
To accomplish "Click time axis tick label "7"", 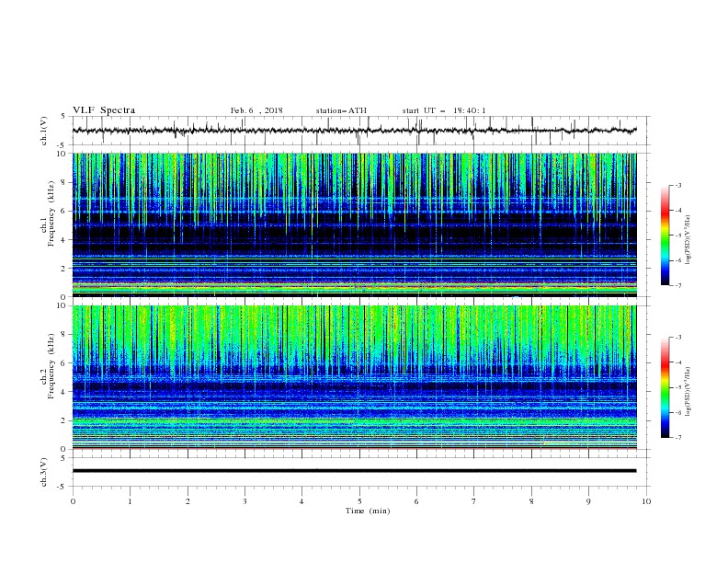I will (474, 501).
